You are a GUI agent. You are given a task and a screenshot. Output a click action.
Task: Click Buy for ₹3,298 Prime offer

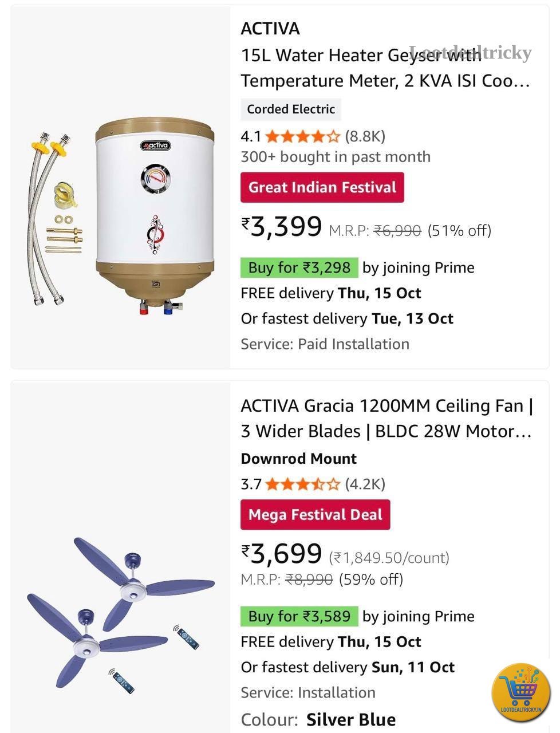[299, 267]
